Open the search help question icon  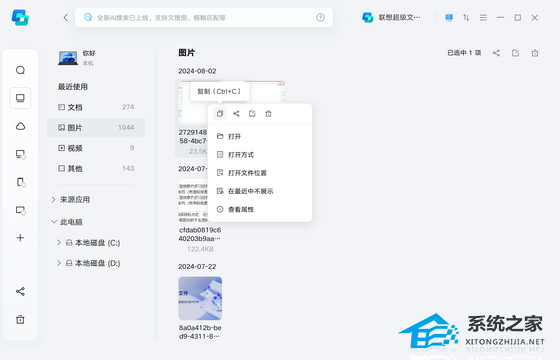[320, 18]
